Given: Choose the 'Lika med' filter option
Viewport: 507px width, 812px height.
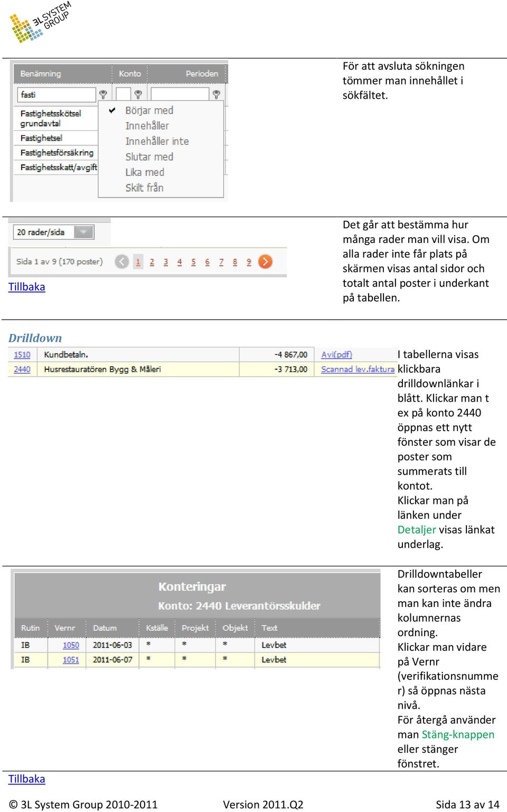Looking at the screenshot, I should click(x=145, y=172).
